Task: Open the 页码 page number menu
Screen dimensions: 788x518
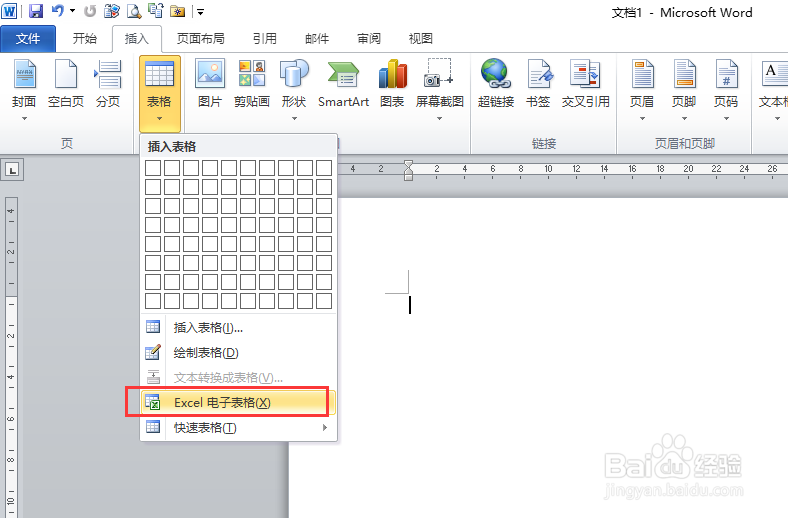Action: [x=726, y=89]
